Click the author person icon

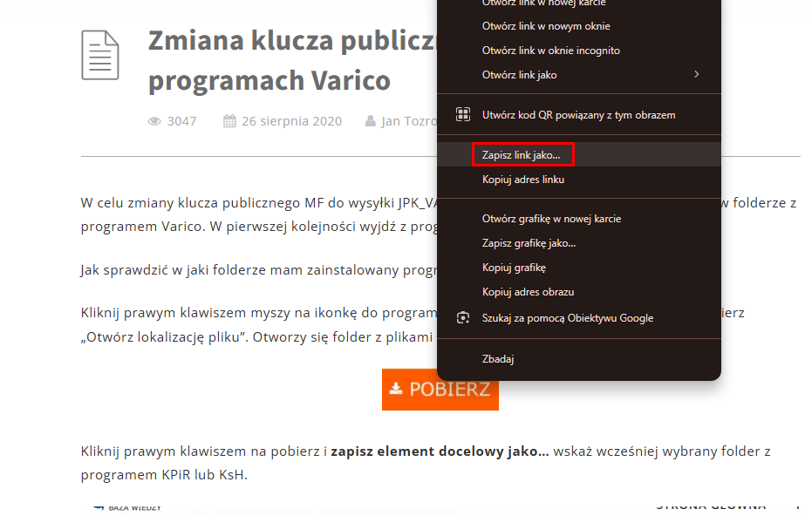(371, 121)
